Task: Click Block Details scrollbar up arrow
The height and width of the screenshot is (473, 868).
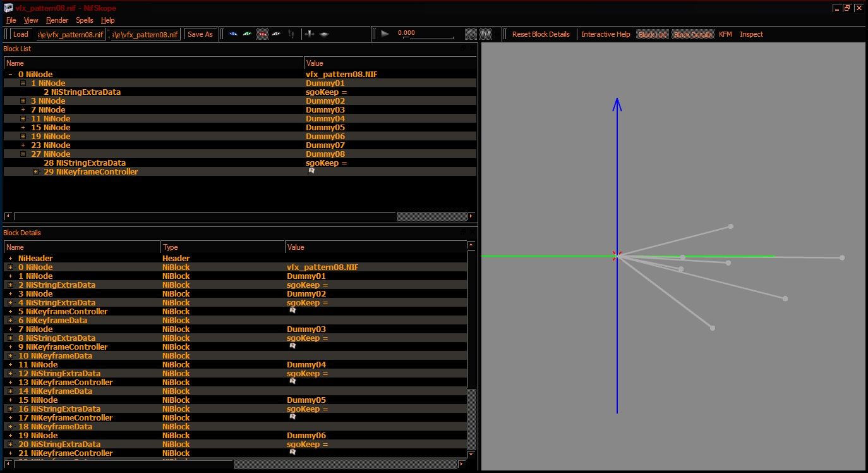Action: pyautogui.click(x=472, y=245)
